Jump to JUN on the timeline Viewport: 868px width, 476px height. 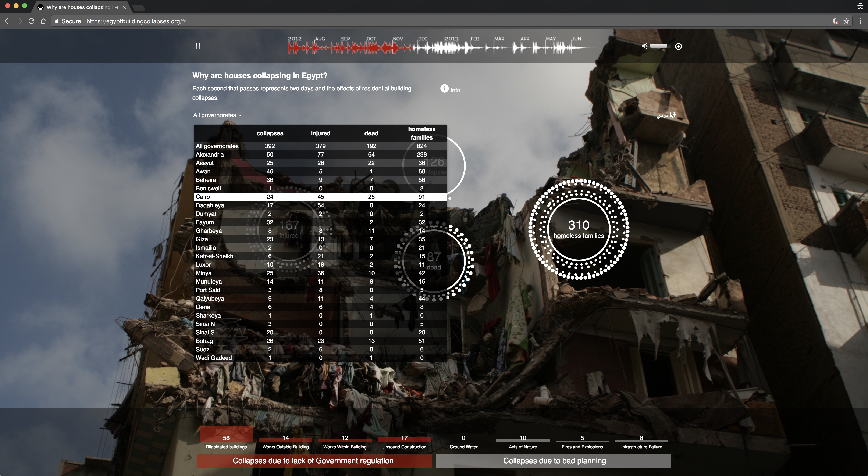tap(576, 39)
